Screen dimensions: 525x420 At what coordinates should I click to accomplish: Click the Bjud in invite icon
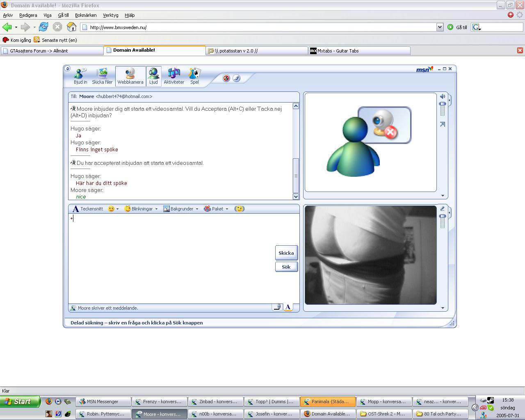click(x=80, y=76)
